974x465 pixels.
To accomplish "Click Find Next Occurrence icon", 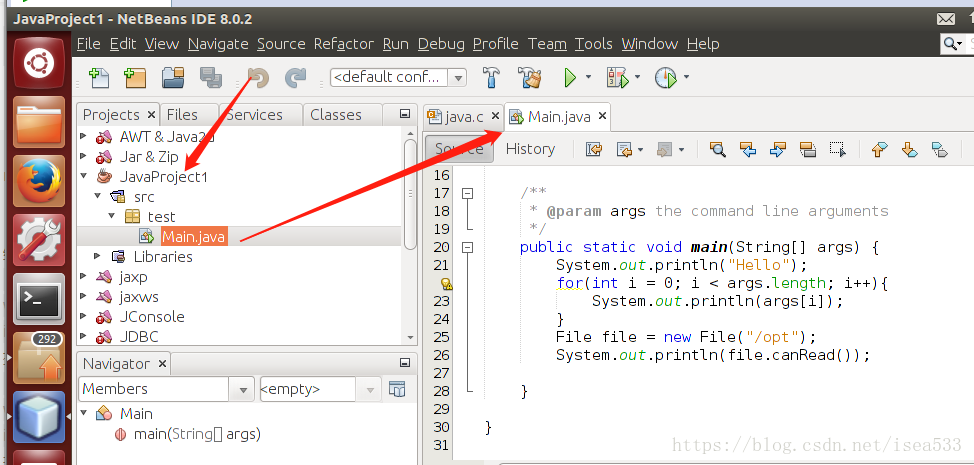I will [778, 149].
